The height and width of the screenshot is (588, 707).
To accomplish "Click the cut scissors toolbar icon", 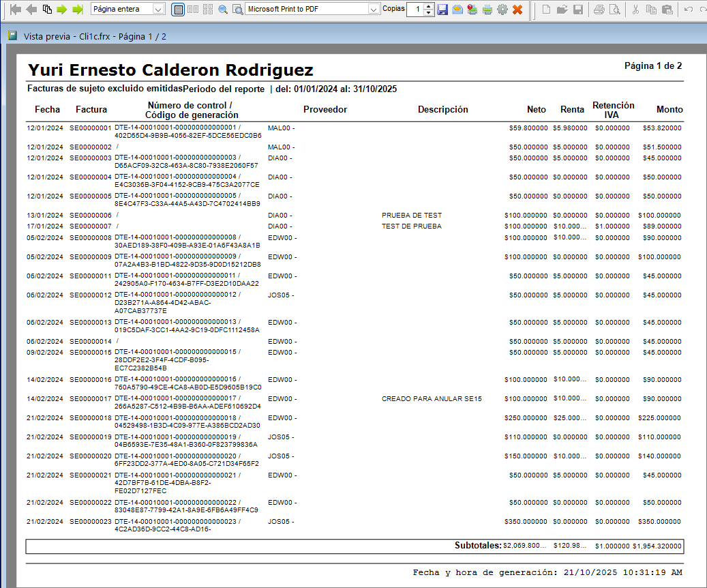I will (636, 9).
